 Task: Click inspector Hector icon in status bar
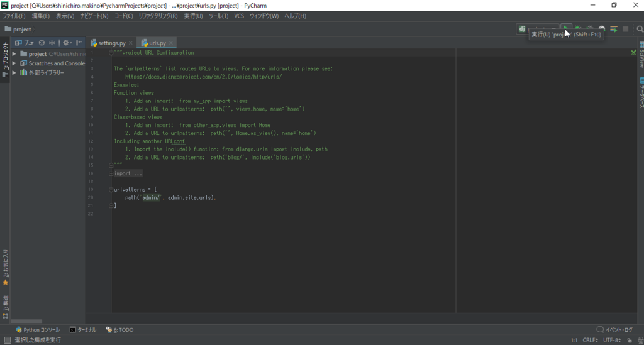(x=640, y=340)
